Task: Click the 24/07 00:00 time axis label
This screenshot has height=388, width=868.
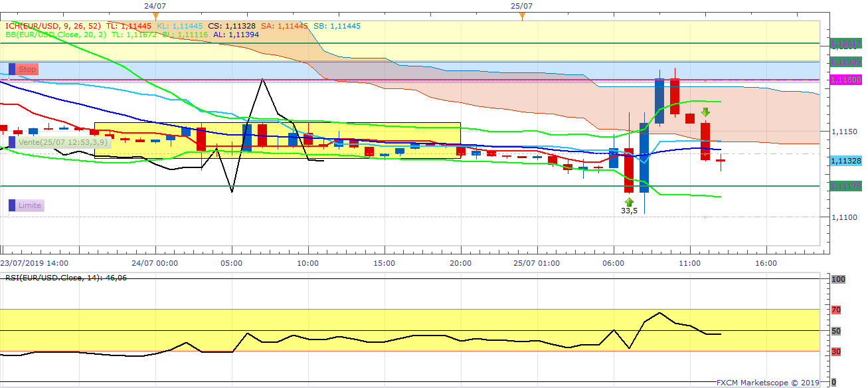Action: tap(155, 263)
